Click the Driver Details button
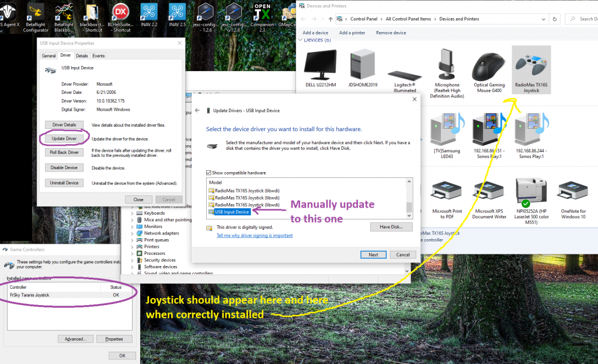This screenshot has height=364, width=598. (64, 125)
